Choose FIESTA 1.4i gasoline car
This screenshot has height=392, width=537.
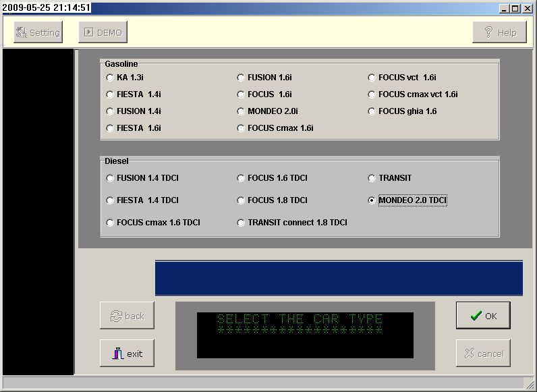111,94
